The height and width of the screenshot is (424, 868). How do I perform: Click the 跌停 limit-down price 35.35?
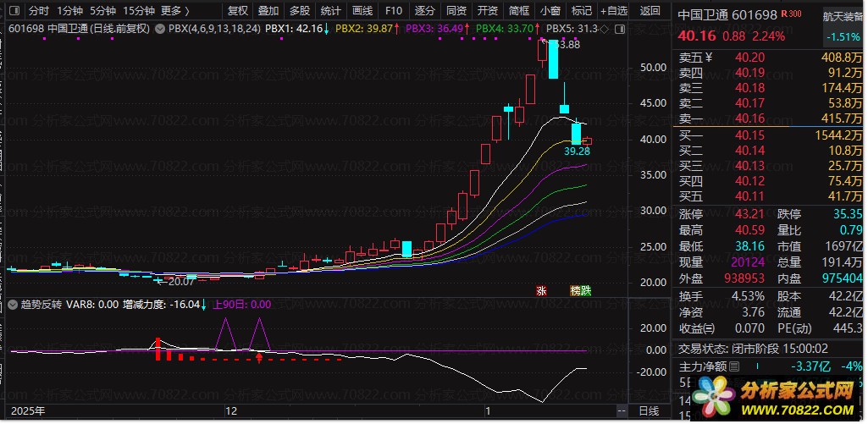click(x=848, y=215)
